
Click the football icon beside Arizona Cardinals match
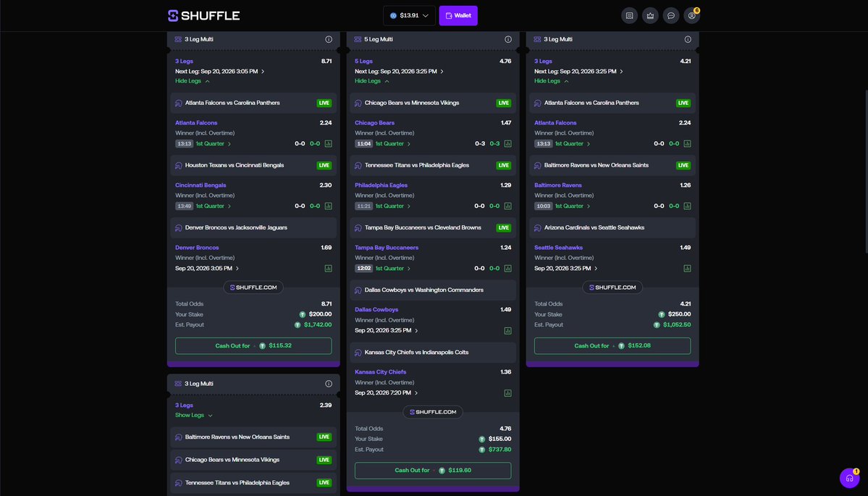537,228
